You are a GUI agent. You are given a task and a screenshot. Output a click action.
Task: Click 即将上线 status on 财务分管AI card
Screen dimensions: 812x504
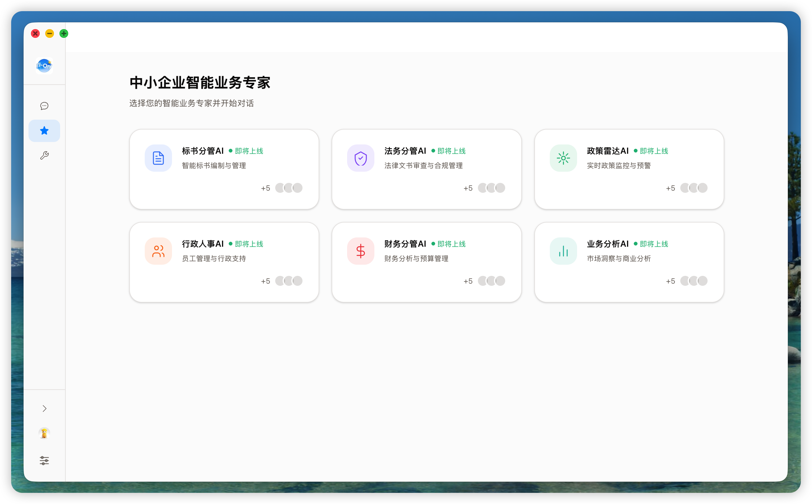(448, 244)
